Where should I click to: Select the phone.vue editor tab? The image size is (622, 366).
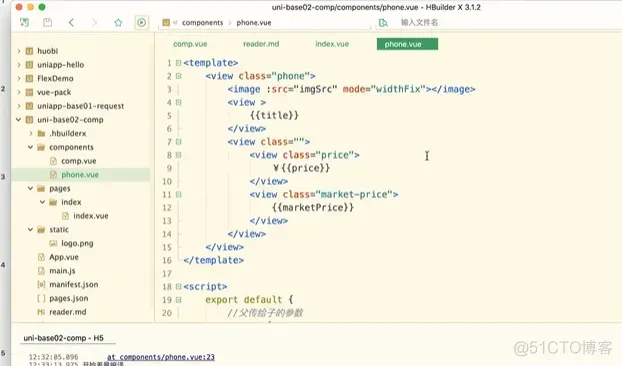[407, 44]
